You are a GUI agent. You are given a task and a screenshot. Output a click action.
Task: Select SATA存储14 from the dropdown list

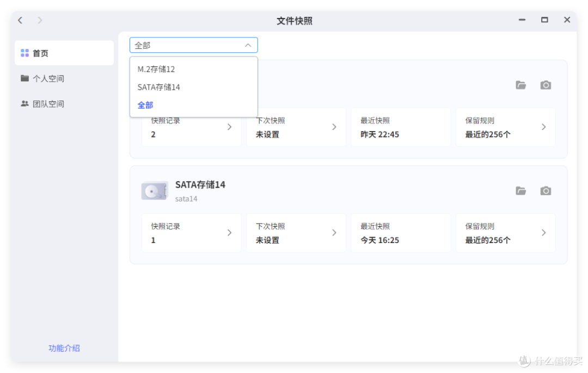click(193, 87)
